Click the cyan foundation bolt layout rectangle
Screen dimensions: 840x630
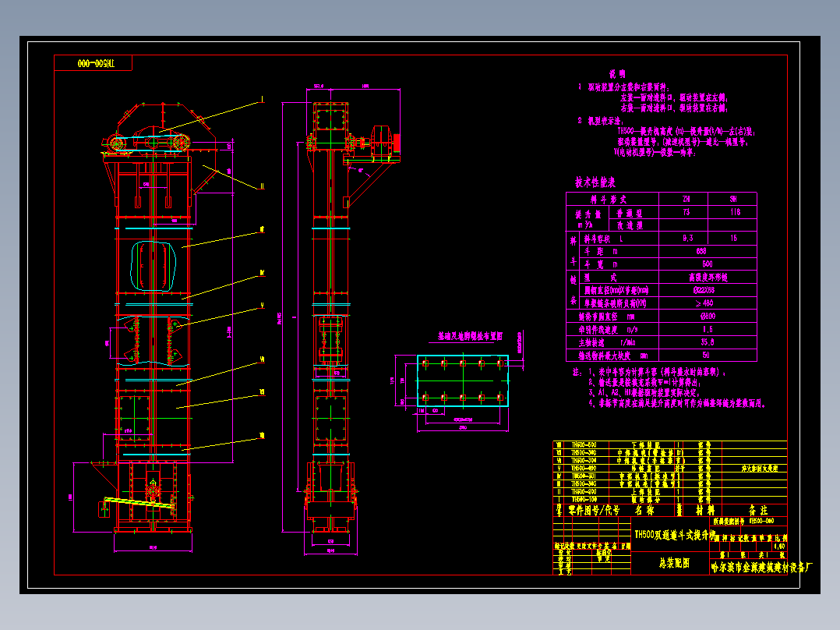[x=463, y=380]
